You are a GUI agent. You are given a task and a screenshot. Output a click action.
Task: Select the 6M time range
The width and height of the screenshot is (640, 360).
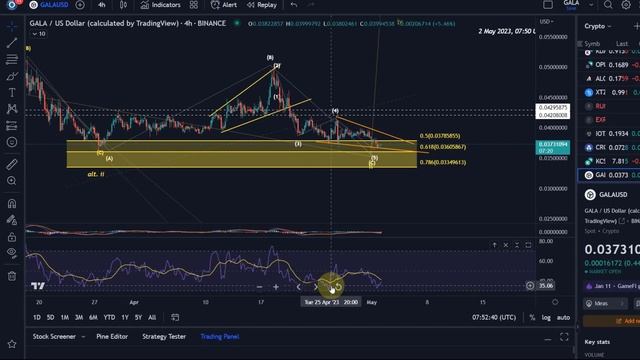click(93, 317)
